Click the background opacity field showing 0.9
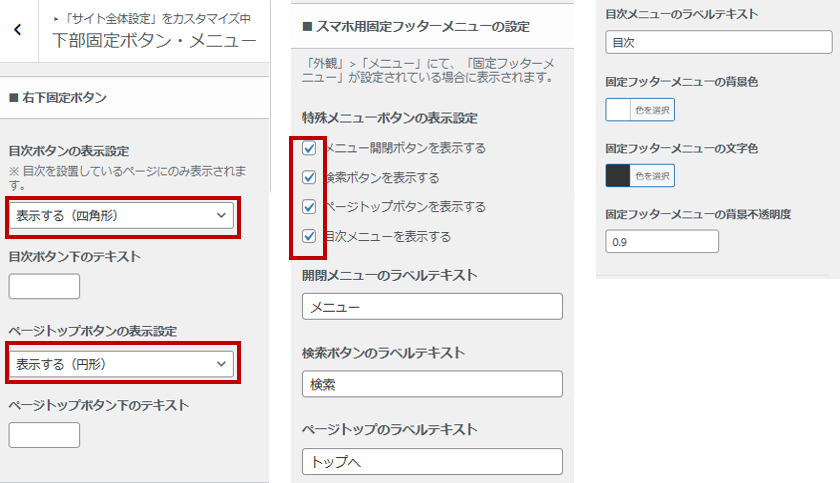This screenshot has width=840, height=483. [x=662, y=242]
